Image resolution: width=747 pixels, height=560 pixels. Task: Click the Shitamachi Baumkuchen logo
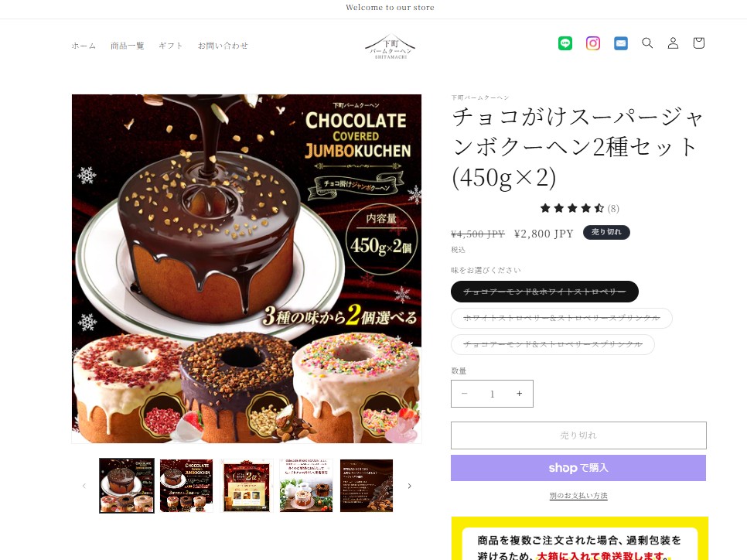tap(391, 46)
